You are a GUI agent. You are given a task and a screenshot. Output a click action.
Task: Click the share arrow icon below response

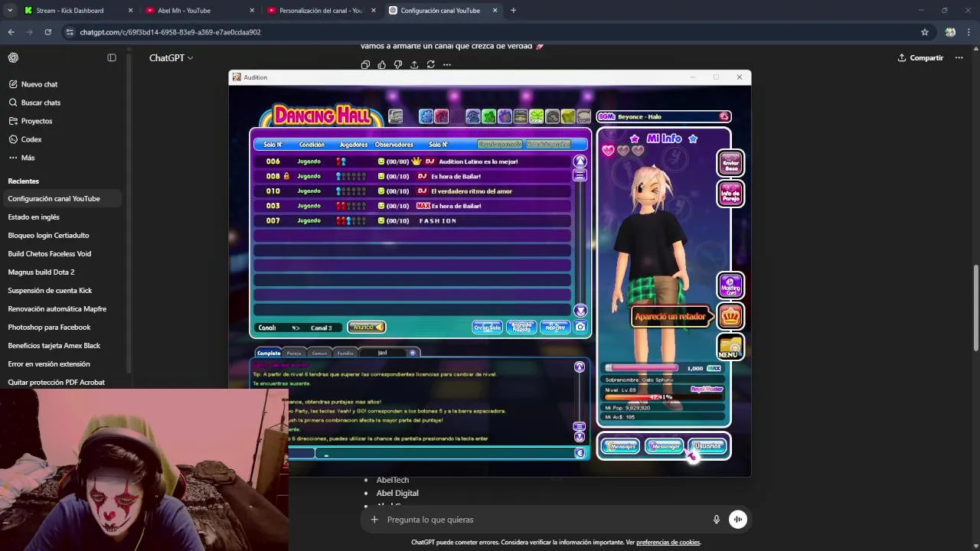(x=414, y=64)
